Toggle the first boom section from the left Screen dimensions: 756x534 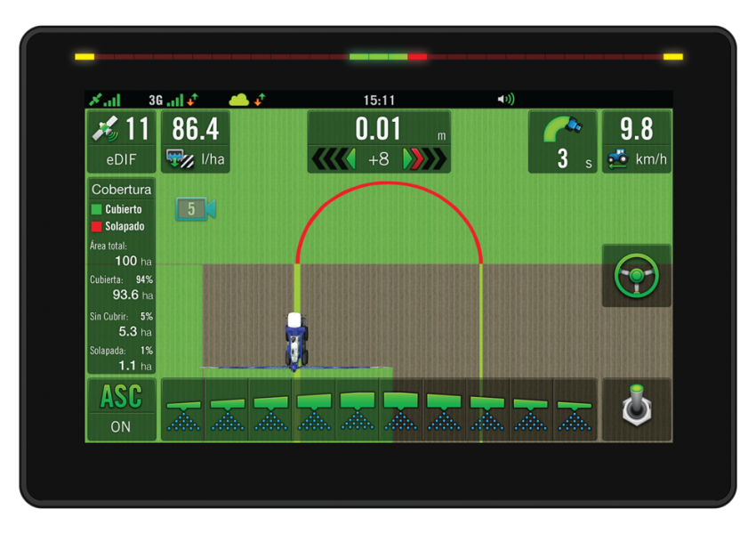183,409
